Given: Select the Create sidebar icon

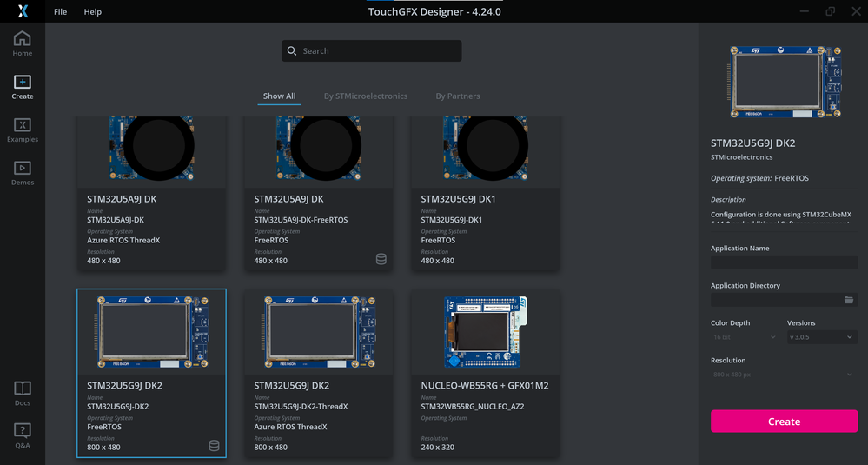Looking at the screenshot, I should pos(22,88).
